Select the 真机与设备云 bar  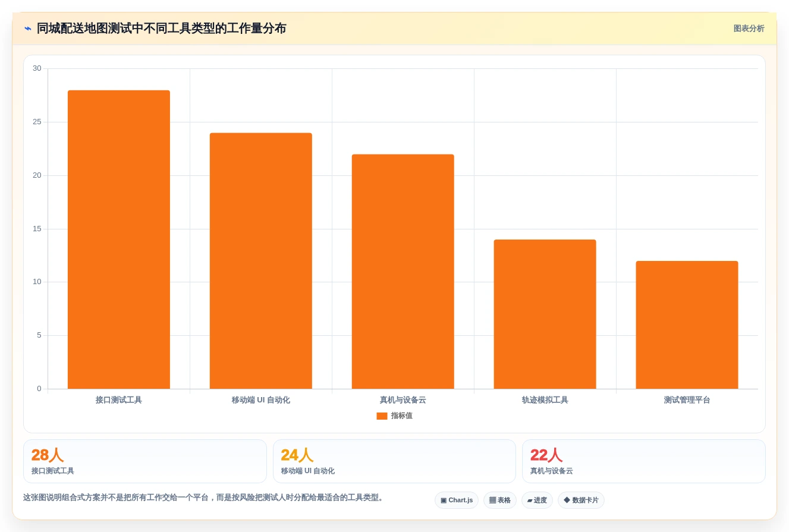click(403, 272)
